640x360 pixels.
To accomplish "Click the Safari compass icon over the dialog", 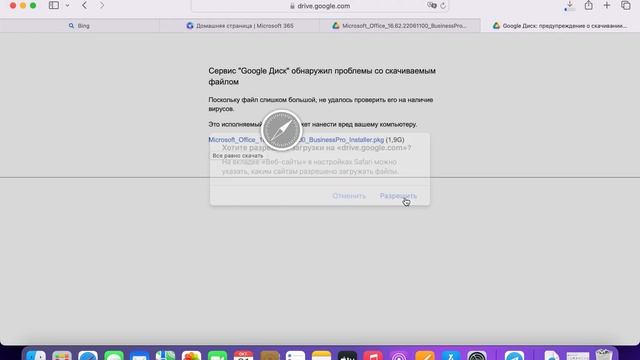I will 281,131.
